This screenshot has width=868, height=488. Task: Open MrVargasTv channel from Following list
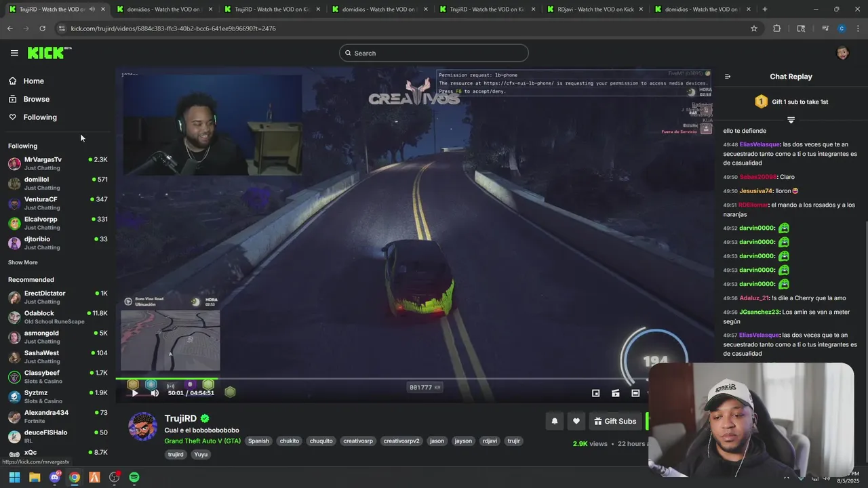click(x=58, y=163)
